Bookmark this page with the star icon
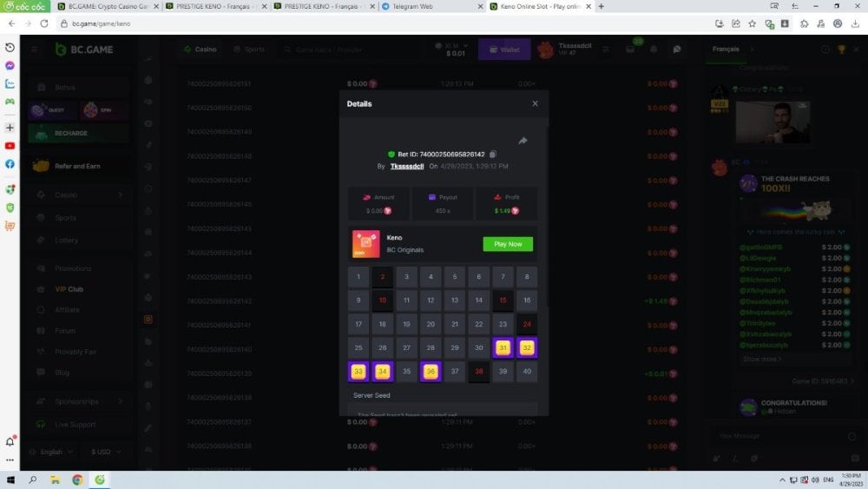This screenshot has height=489, width=868. coord(752,23)
